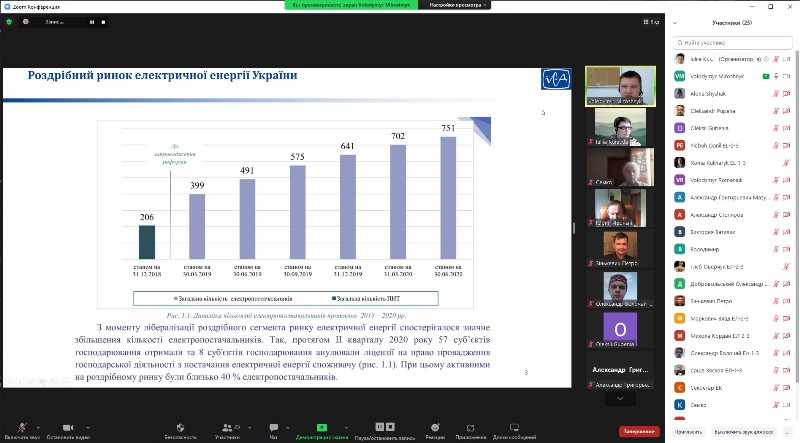Expand share screen options arrow

(x=346, y=428)
